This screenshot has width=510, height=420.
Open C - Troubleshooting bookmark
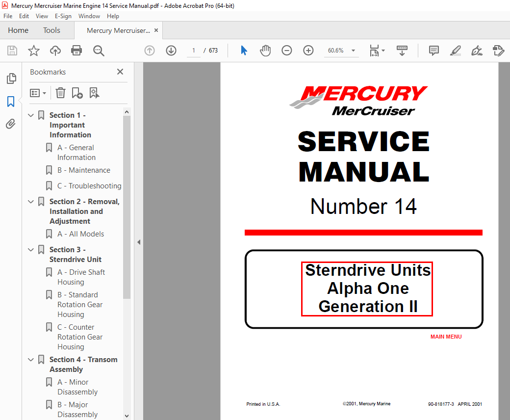pos(89,186)
